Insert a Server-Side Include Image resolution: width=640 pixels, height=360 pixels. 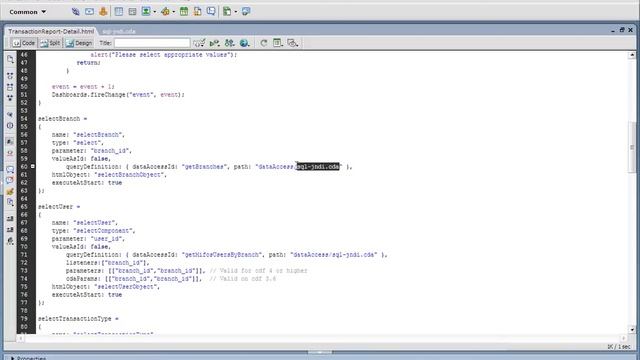(198, 11)
